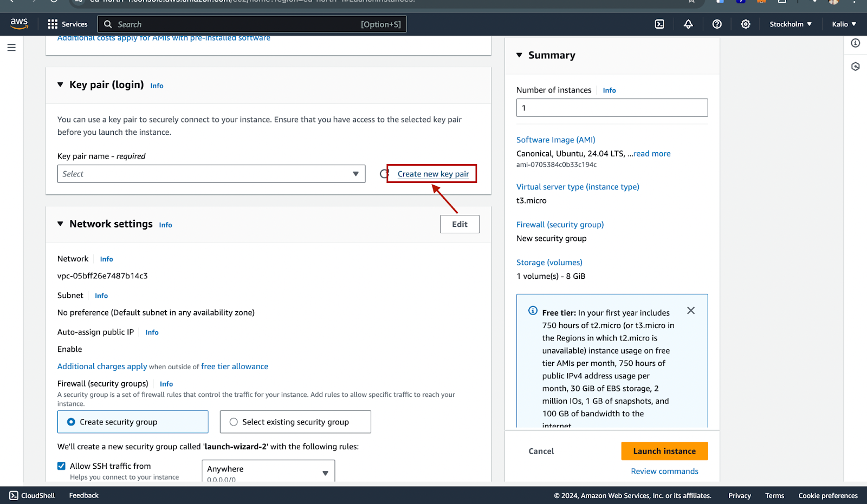Collapse the Network settings section
Image resolution: width=867 pixels, height=504 pixels.
pyautogui.click(x=60, y=224)
